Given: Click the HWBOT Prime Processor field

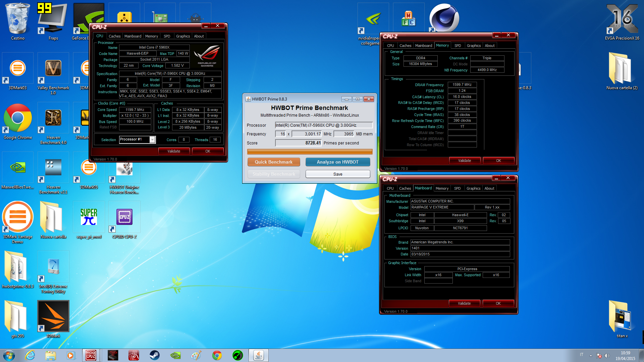Looking at the screenshot, I should coord(324,125).
